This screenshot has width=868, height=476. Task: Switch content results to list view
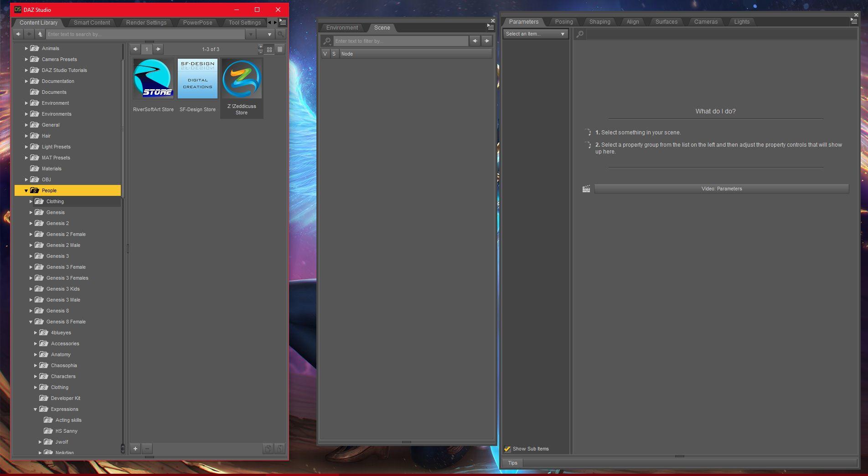click(280, 49)
